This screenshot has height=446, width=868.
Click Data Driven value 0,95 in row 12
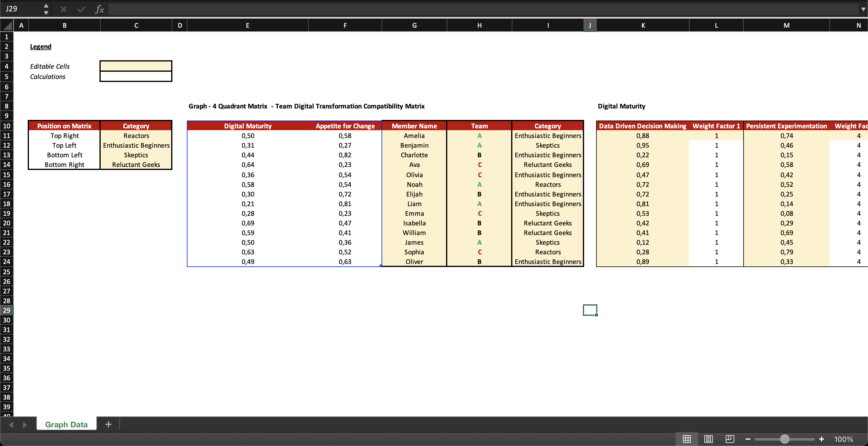pos(643,146)
